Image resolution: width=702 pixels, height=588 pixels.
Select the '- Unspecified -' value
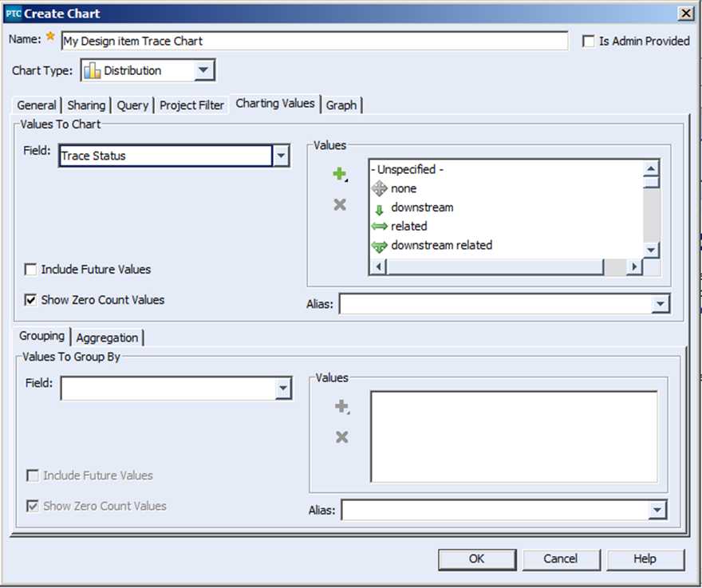(407, 169)
